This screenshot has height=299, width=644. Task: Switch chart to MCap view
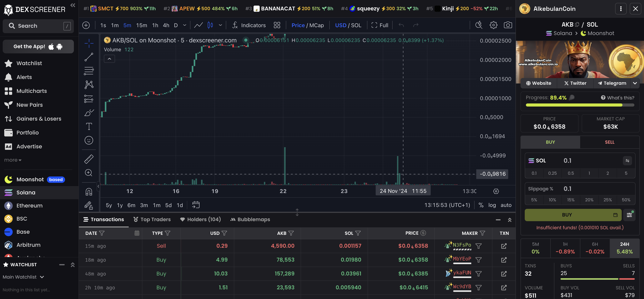click(x=316, y=25)
